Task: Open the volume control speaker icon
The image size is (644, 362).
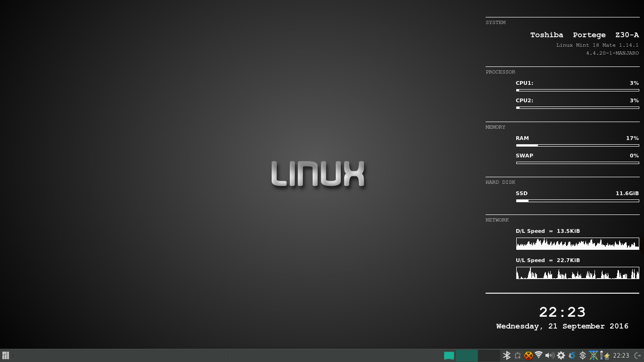Action: [550, 355]
